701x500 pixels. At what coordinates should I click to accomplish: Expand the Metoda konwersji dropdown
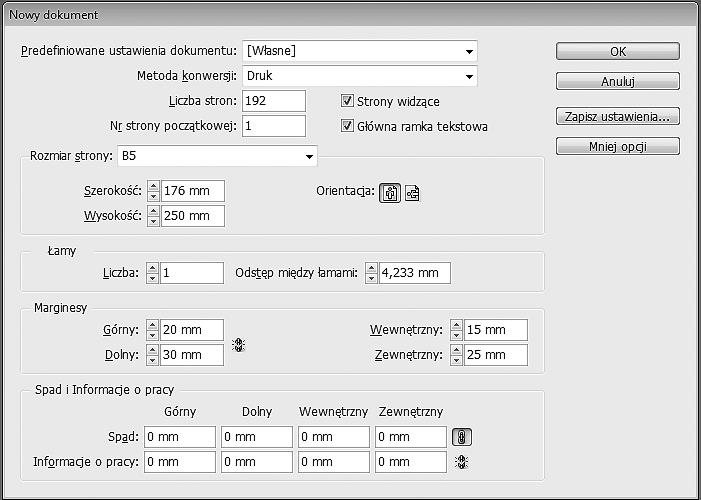click(468, 76)
